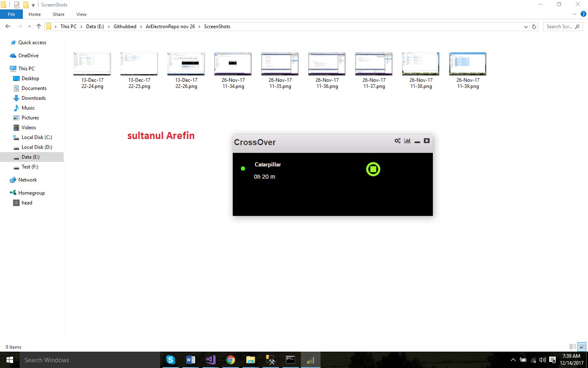
Task: Stop the Catarpillar time tracker
Action: 373,169
